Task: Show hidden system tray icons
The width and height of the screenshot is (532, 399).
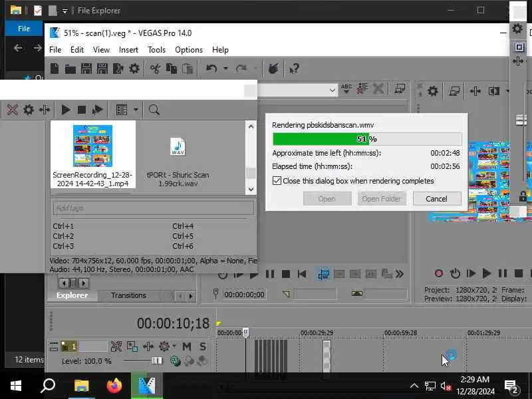Action: pos(414,386)
